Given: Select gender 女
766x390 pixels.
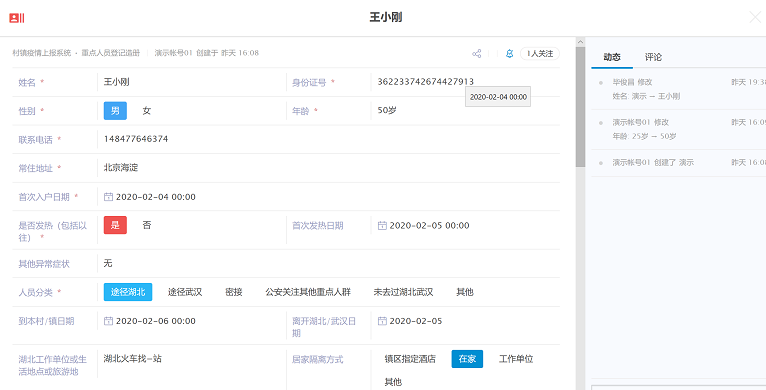Looking at the screenshot, I should pyautogui.click(x=147, y=111).
